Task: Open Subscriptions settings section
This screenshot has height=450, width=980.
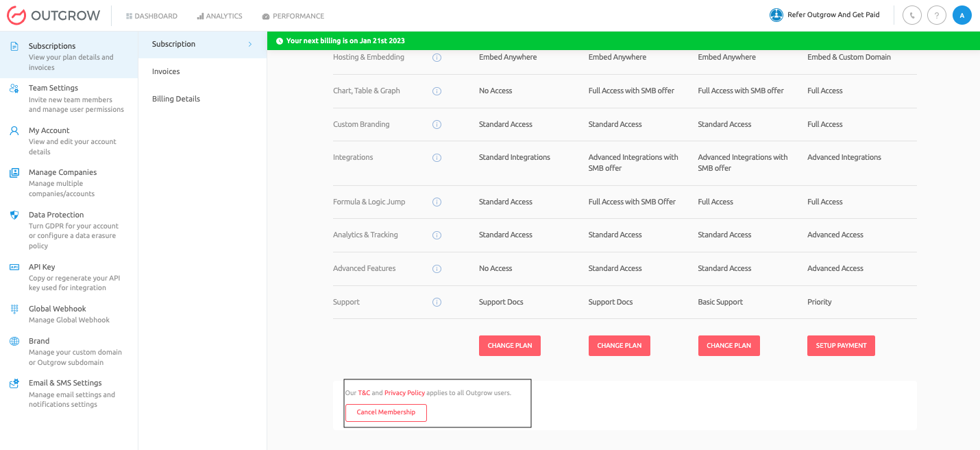Action: [x=69, y=56]
